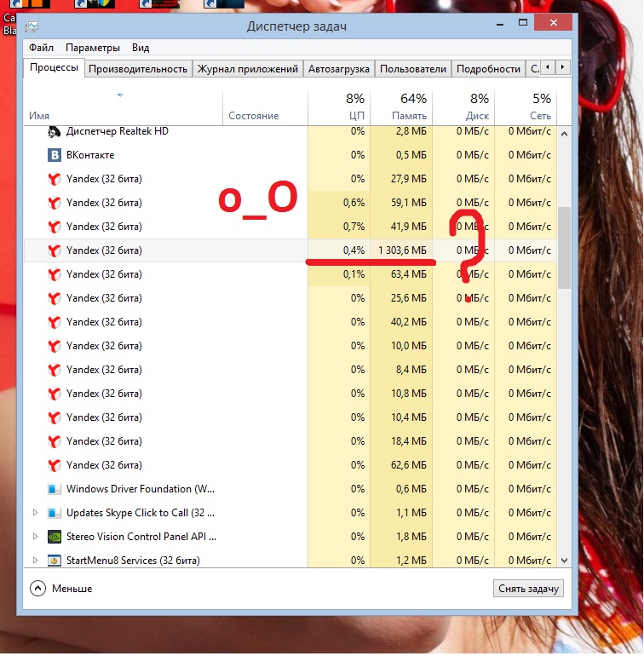This screenshot has width=644, height=656.
Task: Click Yandex icon in the 63,4 МБ row
Action: pyautogui.click(x=54, y=274)
